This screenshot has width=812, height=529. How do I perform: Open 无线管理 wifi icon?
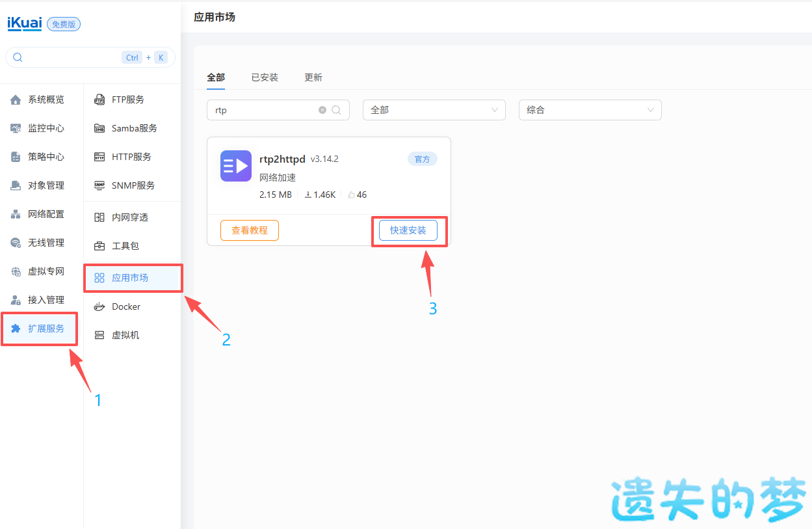[16, 243]
